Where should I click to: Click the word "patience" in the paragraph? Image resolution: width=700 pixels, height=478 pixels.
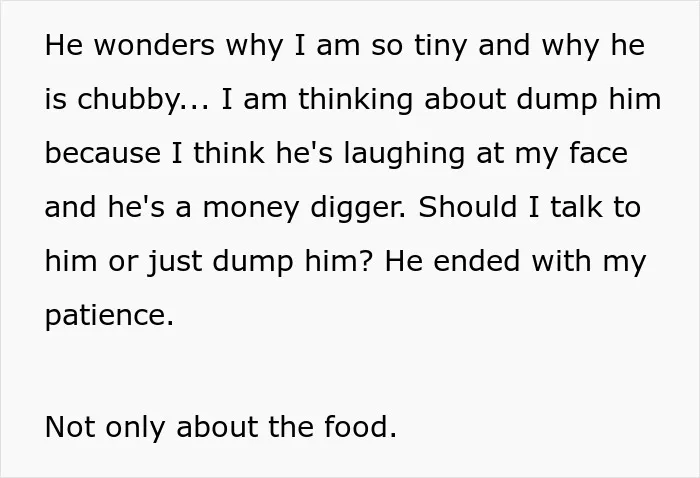pos(106,316)
